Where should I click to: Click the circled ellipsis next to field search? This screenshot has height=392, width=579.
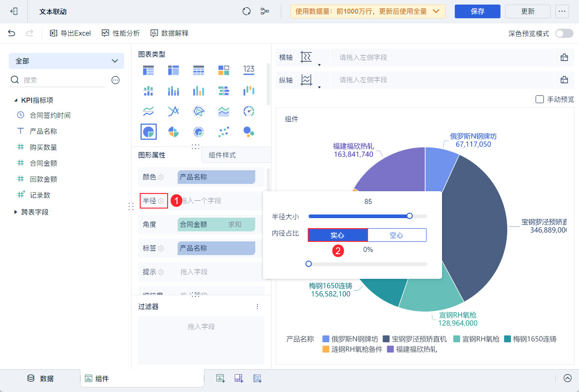(x=116, y=80)
